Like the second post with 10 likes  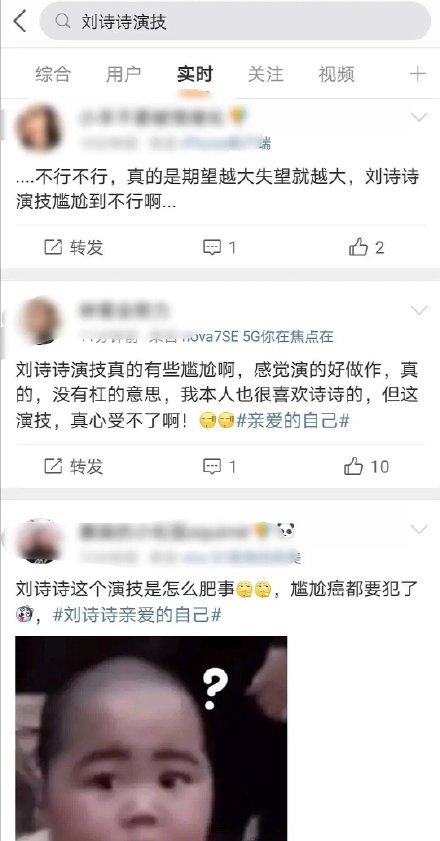pos(366,467)
